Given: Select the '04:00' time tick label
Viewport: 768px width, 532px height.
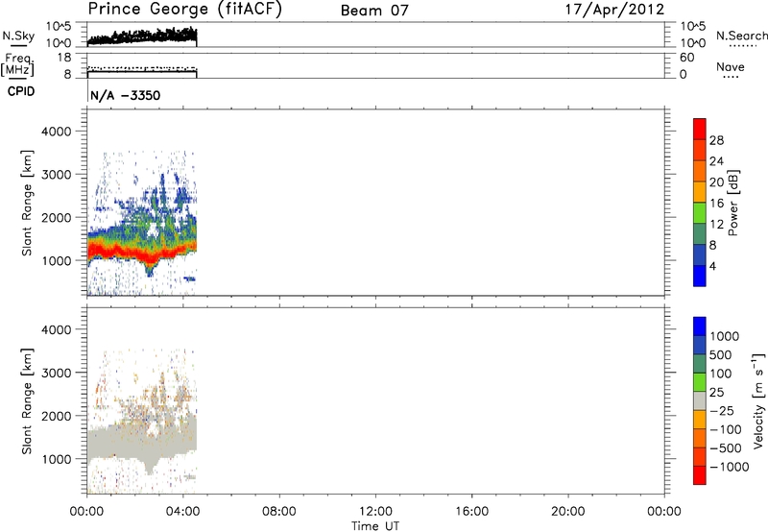Looking at the screenshot, I should click(x=183, y=512).
